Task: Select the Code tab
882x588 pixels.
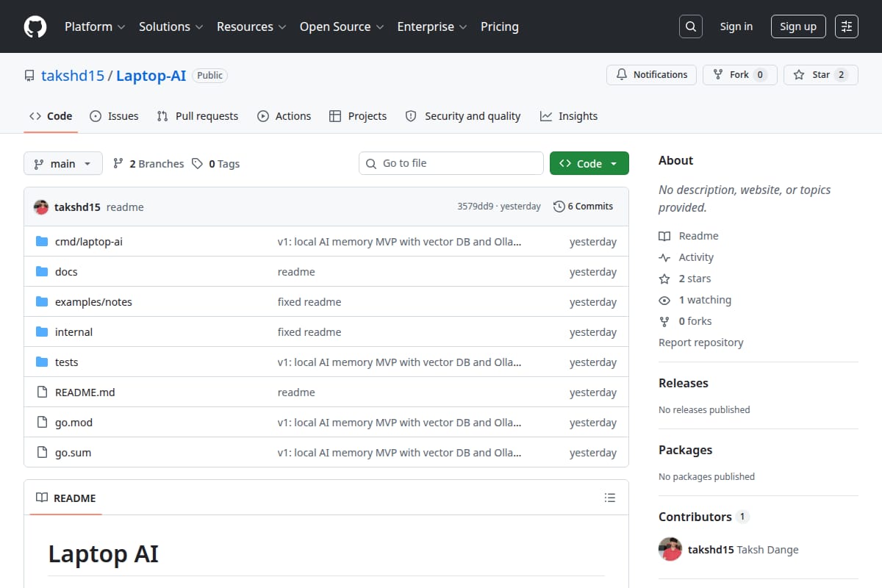Action: click(x=51, y=116)
